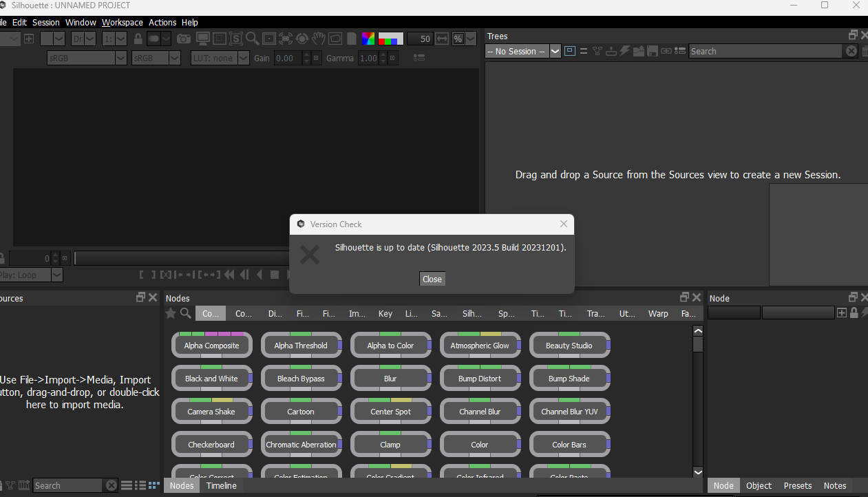
Task: Click the monitor display icon in viewer toolbar
Action: [203, 39]
